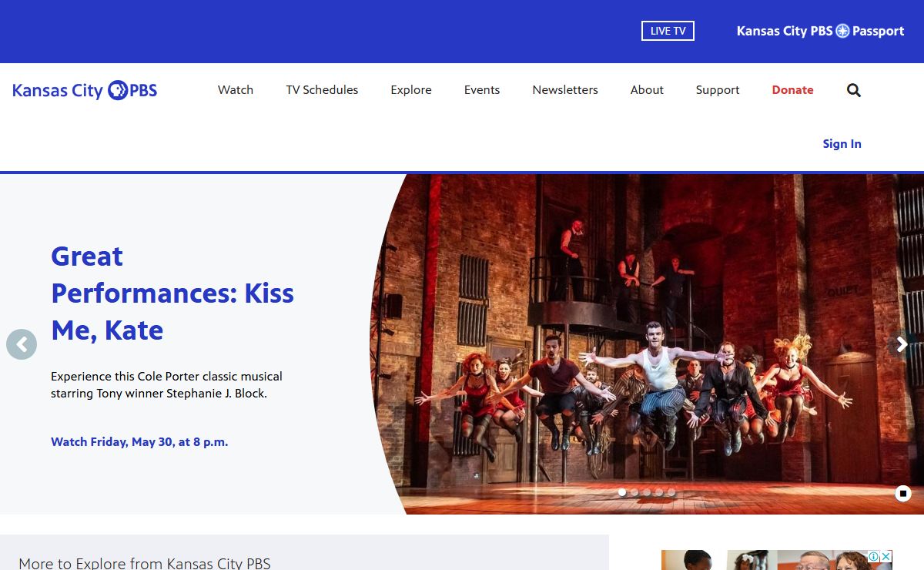This screenshot has height=570, width=924.
Task: Close the advertisement with X icon
Action: [886, 556]
